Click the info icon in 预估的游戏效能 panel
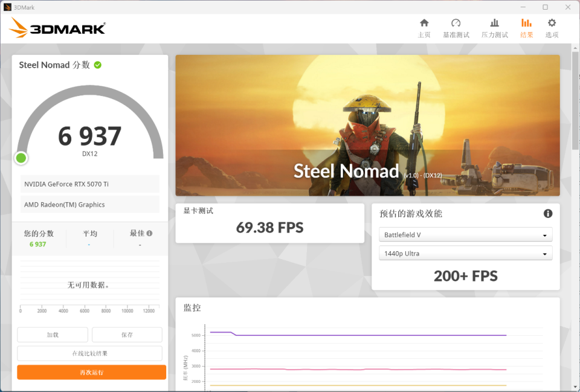The image size is (580, 392). tap(548, 213)
